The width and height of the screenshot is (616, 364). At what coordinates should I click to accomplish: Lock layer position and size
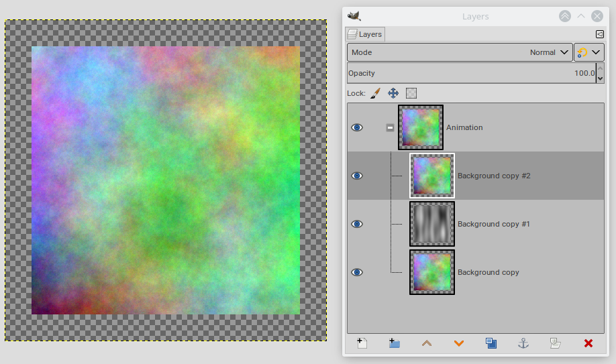point(393,93)
